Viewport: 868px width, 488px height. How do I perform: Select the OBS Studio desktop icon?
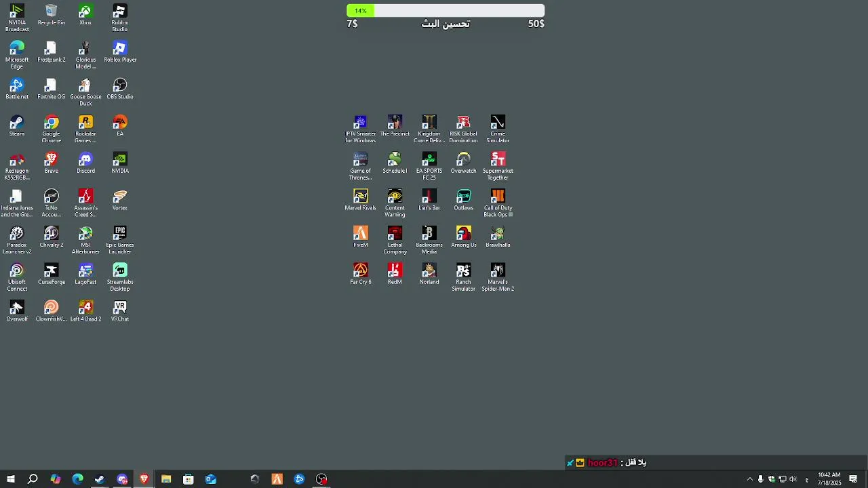(120, 89)
